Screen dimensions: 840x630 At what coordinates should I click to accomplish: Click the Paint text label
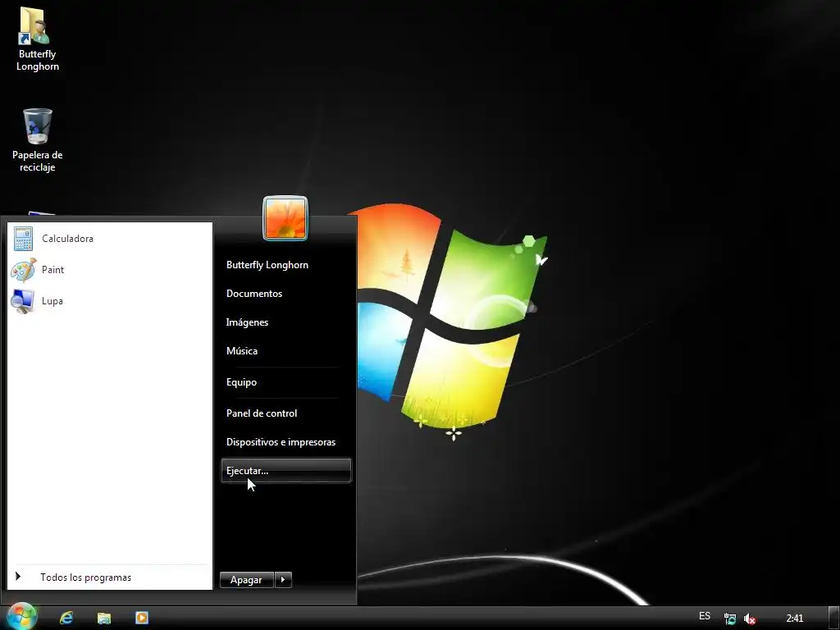click(x=52, y=269)
